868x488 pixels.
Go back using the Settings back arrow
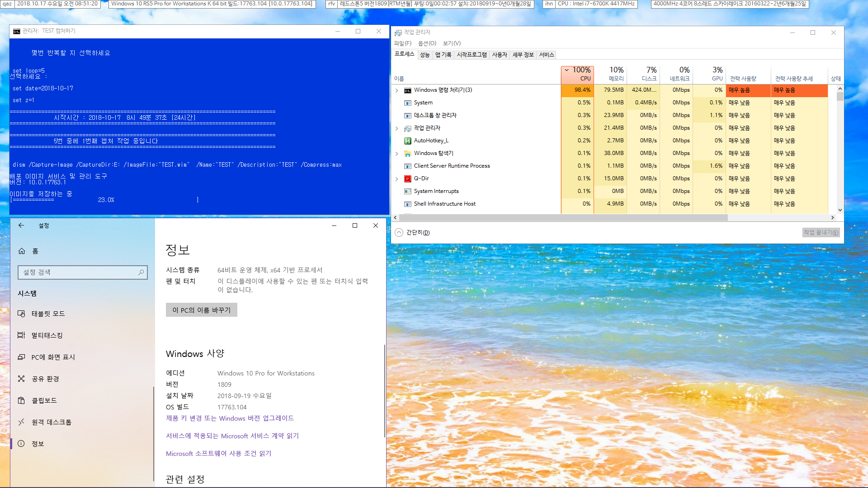click(x=21, y=225)
